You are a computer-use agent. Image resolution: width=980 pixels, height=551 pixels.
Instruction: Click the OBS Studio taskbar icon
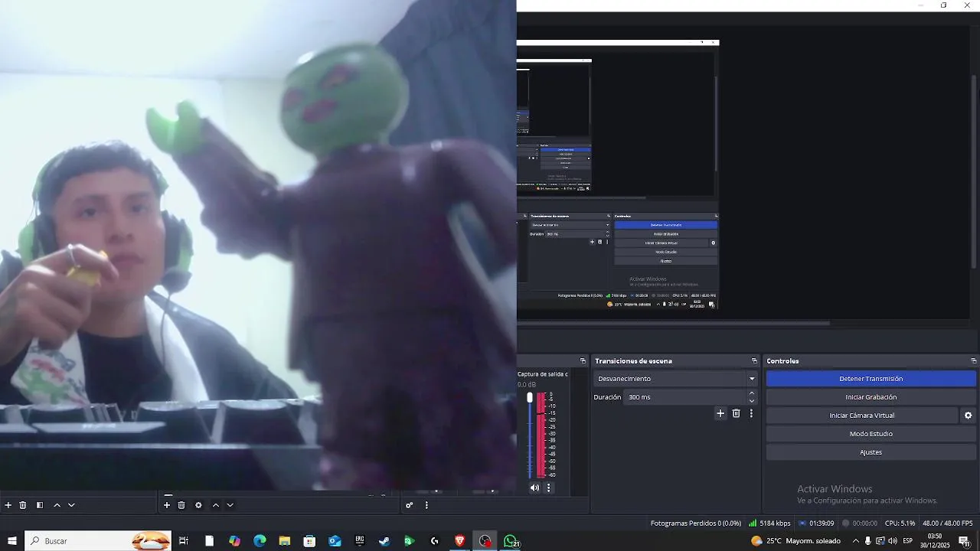tap(485, 541)
